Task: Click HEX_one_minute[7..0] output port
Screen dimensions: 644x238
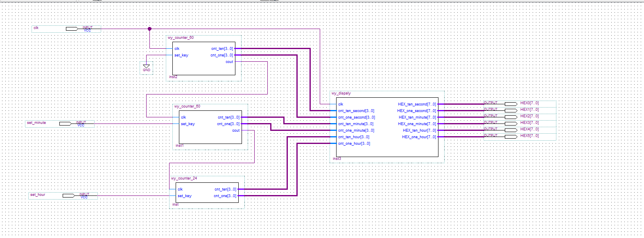Action: pos(417,124)
